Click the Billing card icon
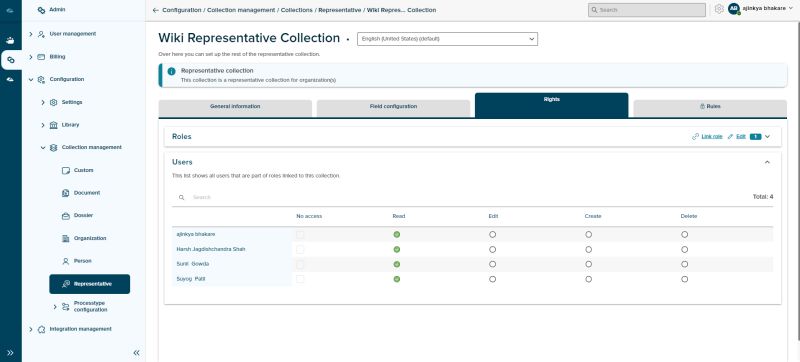Image resolution: width=800 pixels, height=362 pixels. point(41,57)
